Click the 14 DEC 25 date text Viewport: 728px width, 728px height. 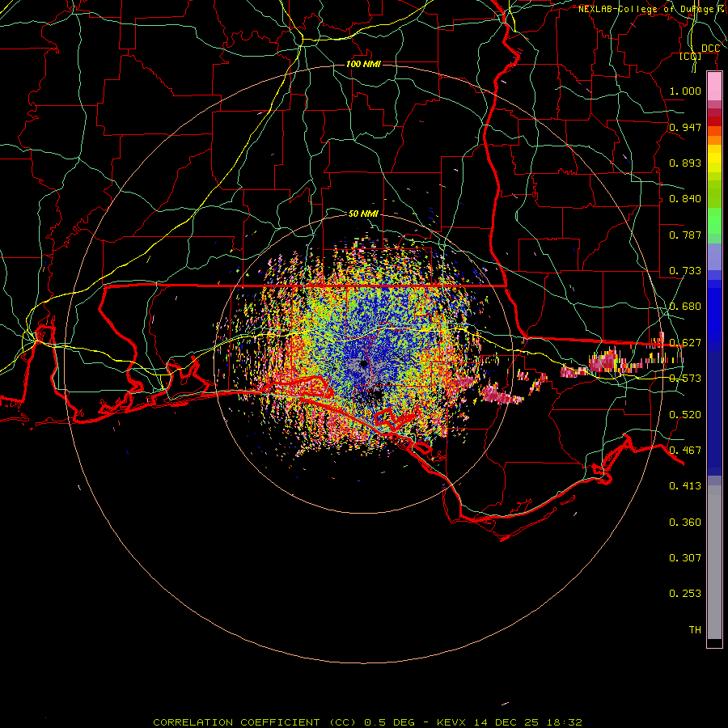click(506, 722)
